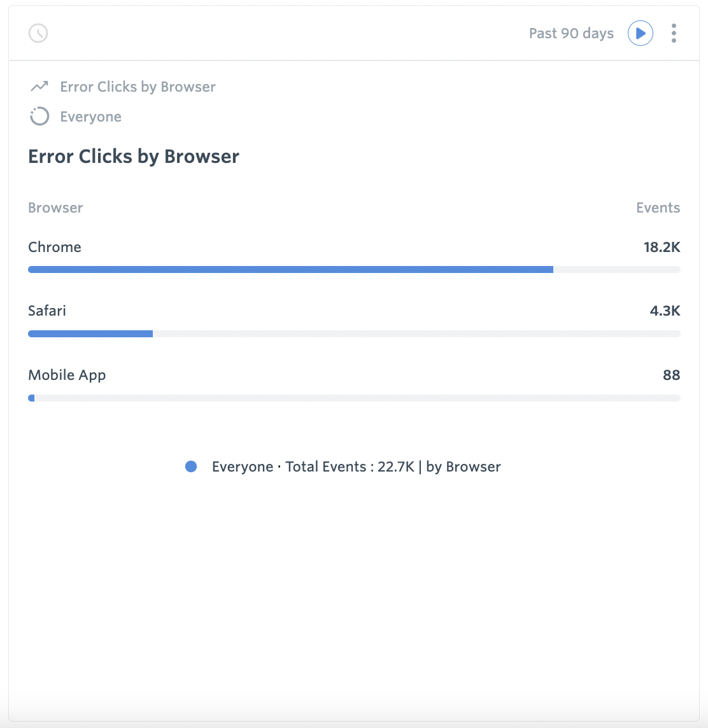Click the line chart icon beside Error Clicks
This screenshot has width=708, height=728.
tap(39, 86)
